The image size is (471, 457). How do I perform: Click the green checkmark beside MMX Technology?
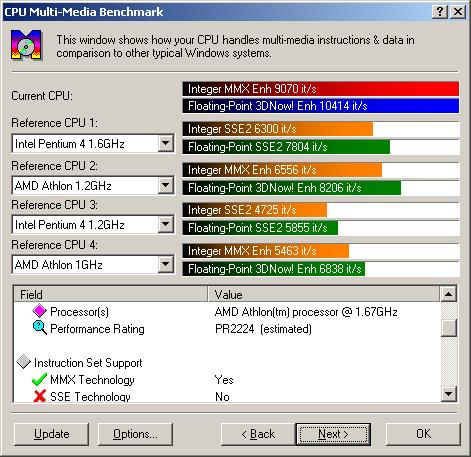coord(39,379)
